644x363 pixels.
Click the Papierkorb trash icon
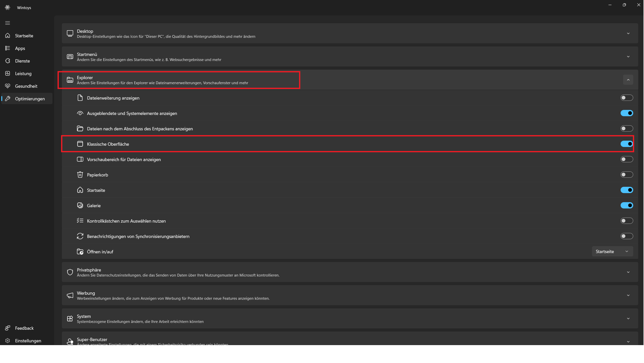80,175
